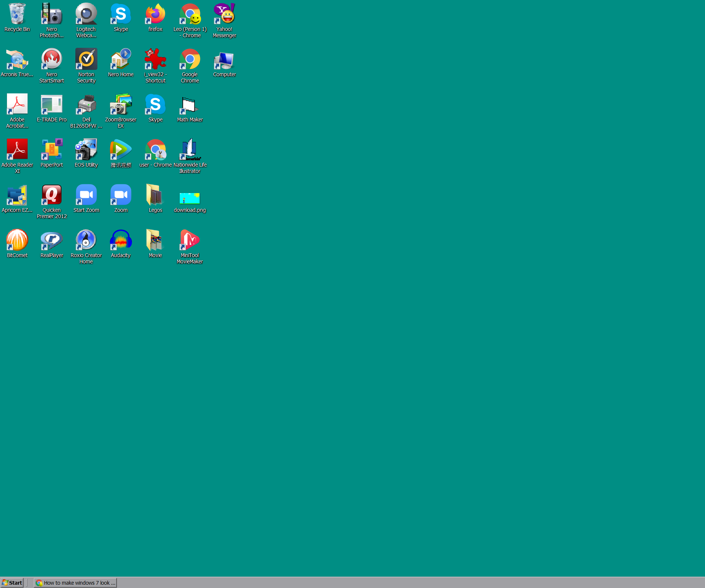The width and height of the screenshot is (705, 588).
Task: Launch Audacity audio editor
Action: (x=121, y=240)
